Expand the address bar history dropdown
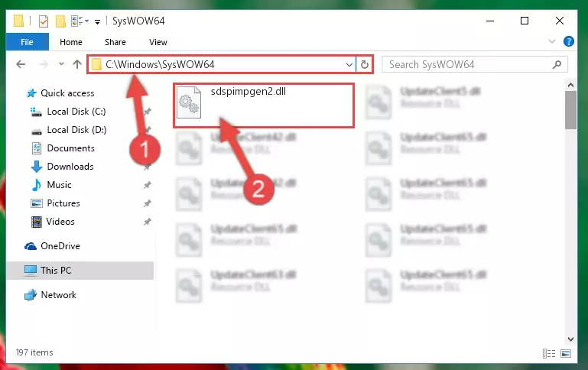The height and width of the screenshot is (370, 588). [x=349, y=65]
